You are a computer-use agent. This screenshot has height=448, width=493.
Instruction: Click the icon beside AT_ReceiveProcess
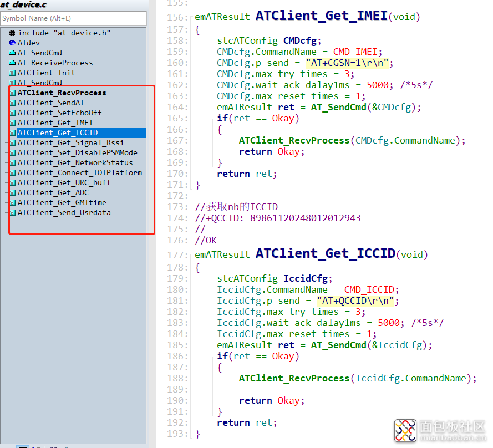click(12, 63)
